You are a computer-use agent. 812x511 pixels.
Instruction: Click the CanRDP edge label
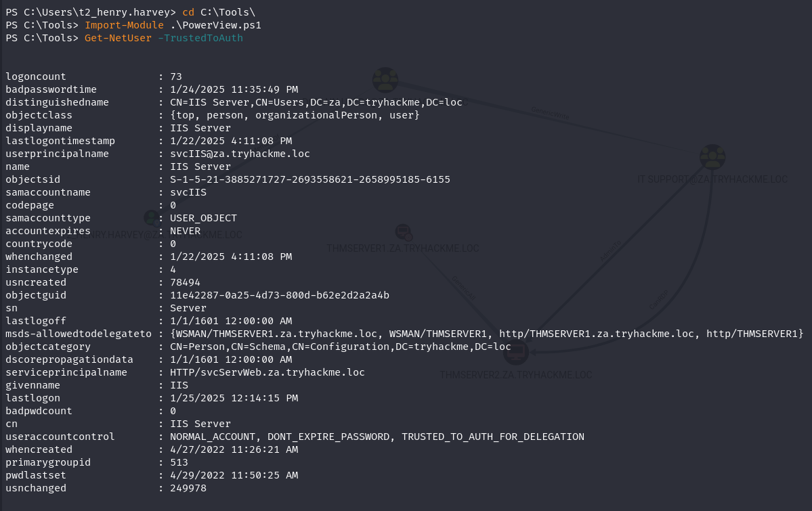(658, 300)
